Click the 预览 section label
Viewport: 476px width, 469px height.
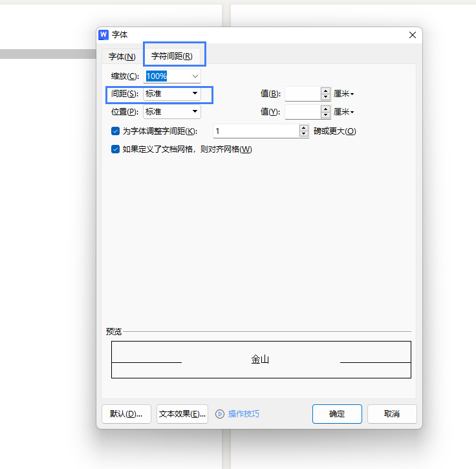114,331
